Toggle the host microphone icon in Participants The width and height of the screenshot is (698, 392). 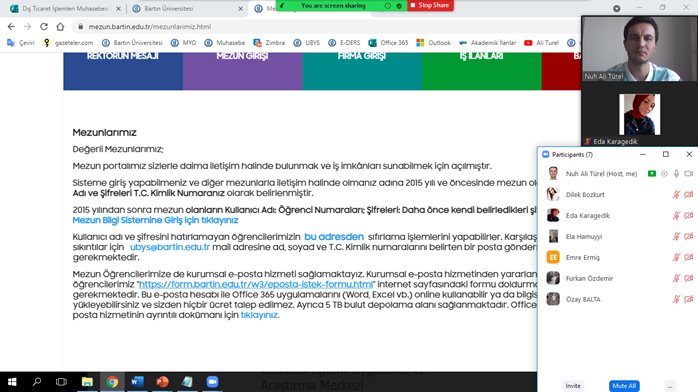676,174
